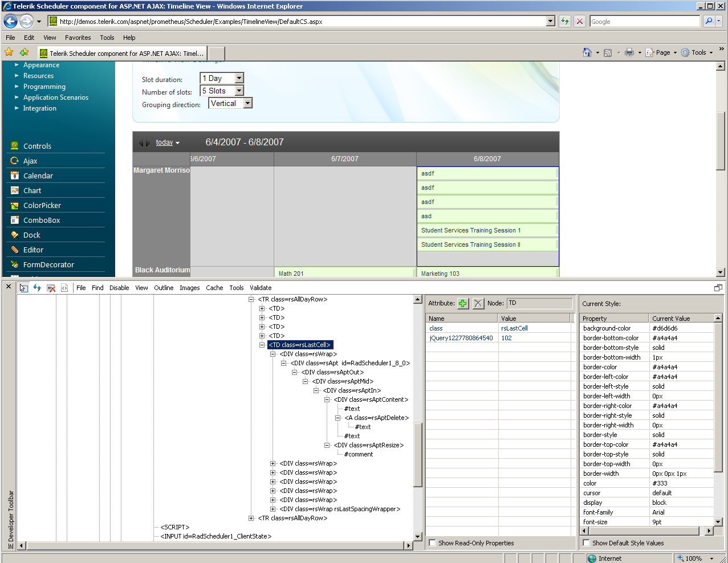The height and width of the screenshot is (563, 728).
Task: Select element by click arrow tool
Action: [23, 288]
